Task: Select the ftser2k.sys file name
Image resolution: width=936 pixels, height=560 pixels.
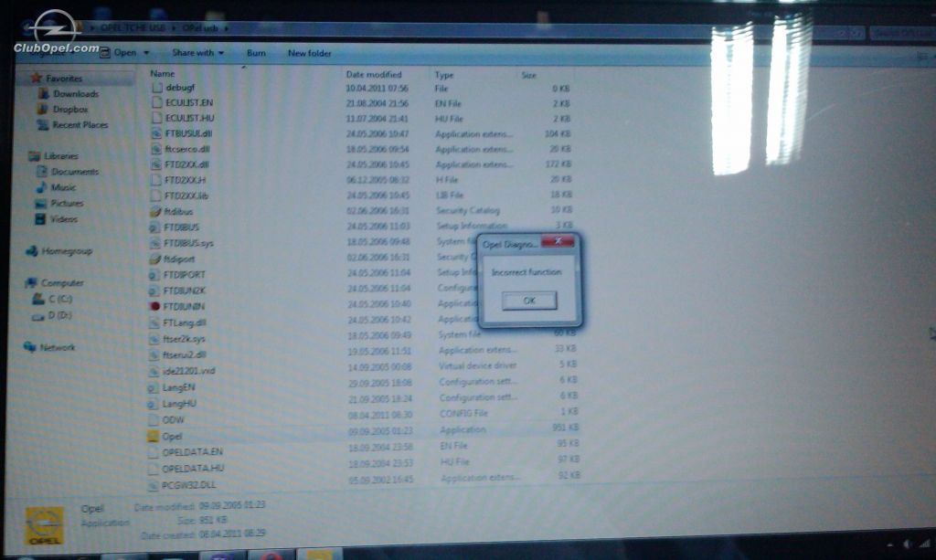Action: pos(184,339)
